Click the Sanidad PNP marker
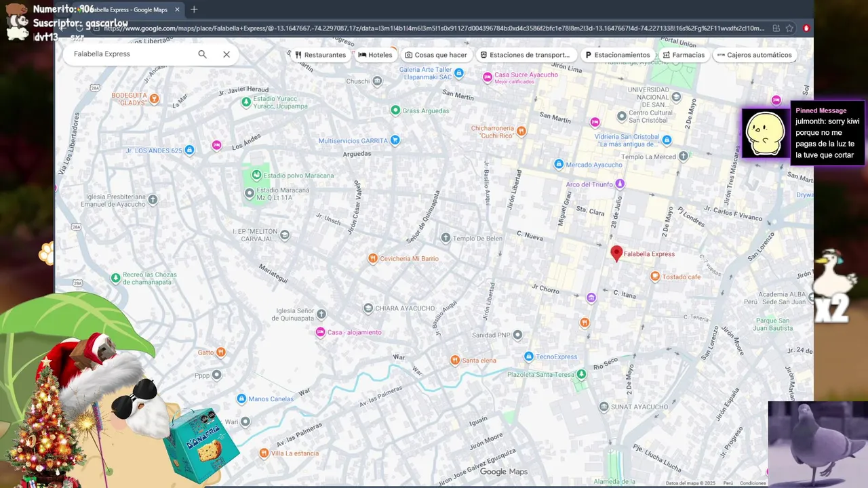Viewport: 868px width, 488px height. tap(518, 335)
